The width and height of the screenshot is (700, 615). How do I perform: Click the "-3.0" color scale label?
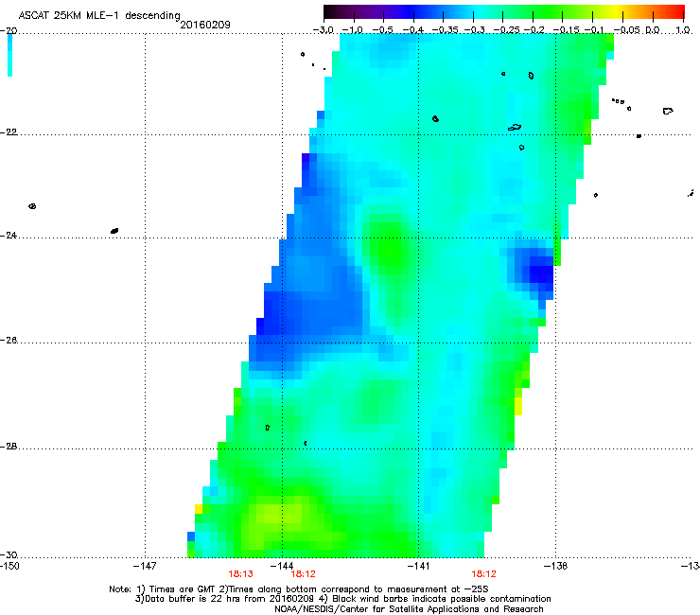pos(324,30)
